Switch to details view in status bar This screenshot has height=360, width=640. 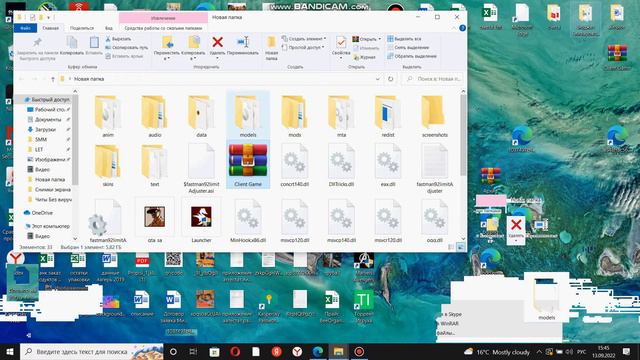point(451,247)
